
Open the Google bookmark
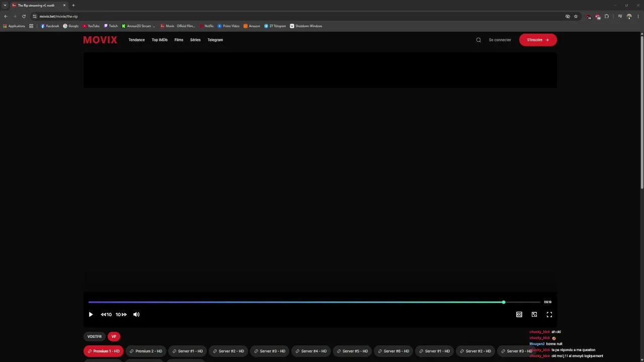coord(71,26)
